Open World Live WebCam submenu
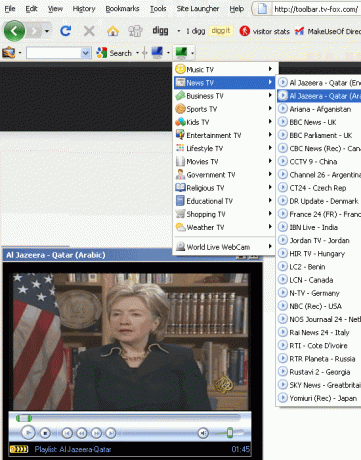361x460 pixels. [x=224, y=247]
